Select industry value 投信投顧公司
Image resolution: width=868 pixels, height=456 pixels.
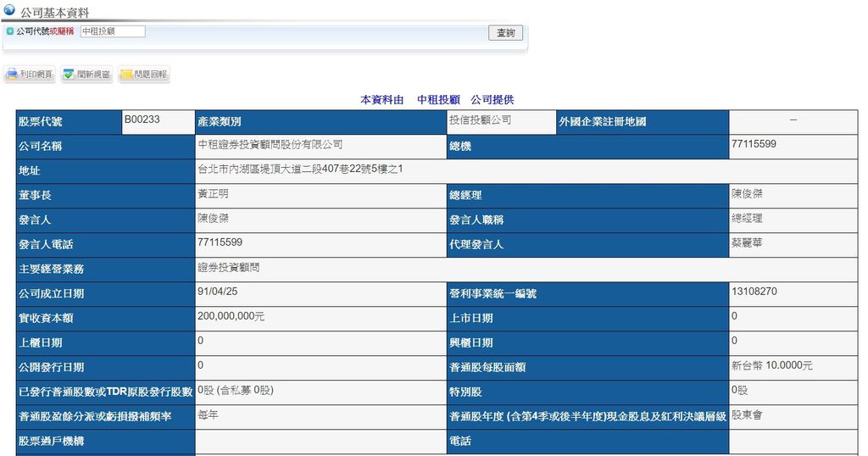[480, 120]
